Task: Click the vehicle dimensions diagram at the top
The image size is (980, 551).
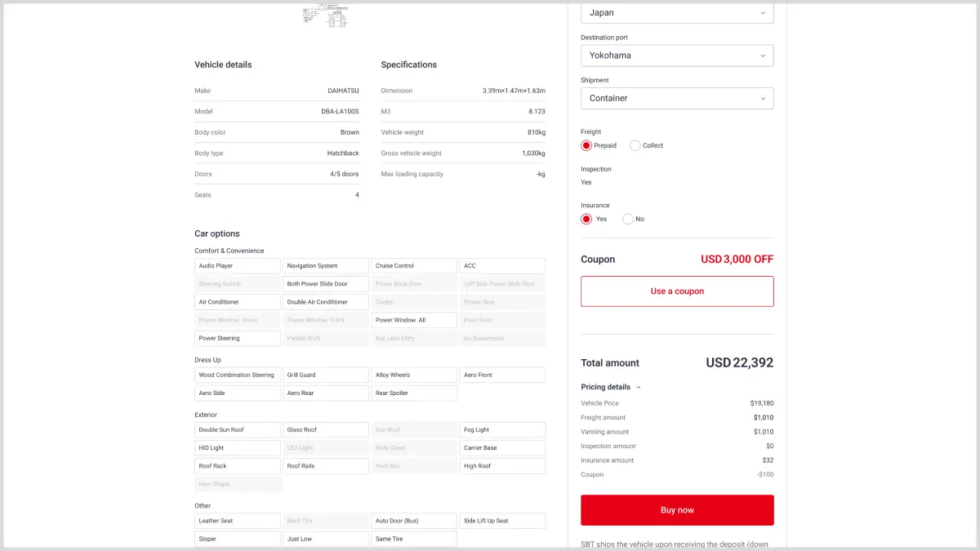Action: [326, 15]
